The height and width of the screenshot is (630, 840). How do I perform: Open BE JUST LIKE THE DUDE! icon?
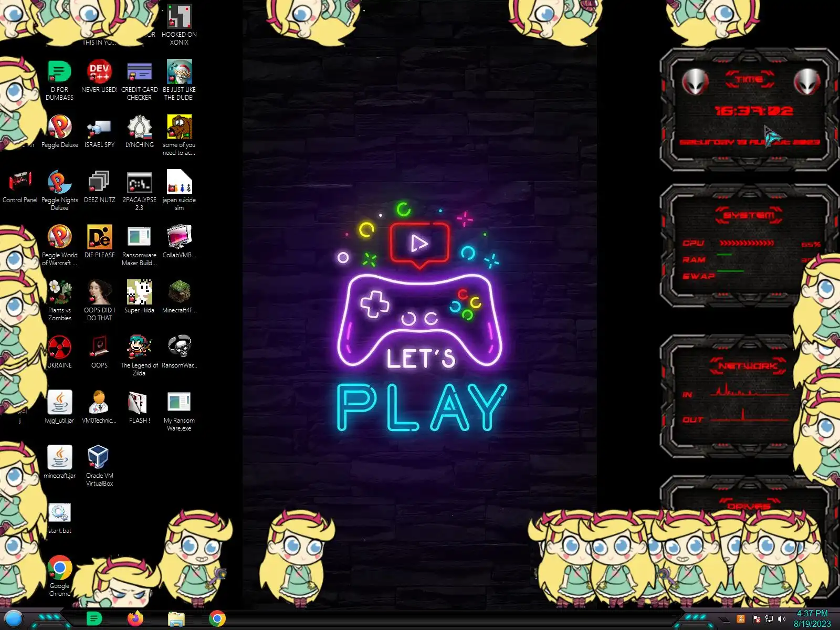(179, 80)
